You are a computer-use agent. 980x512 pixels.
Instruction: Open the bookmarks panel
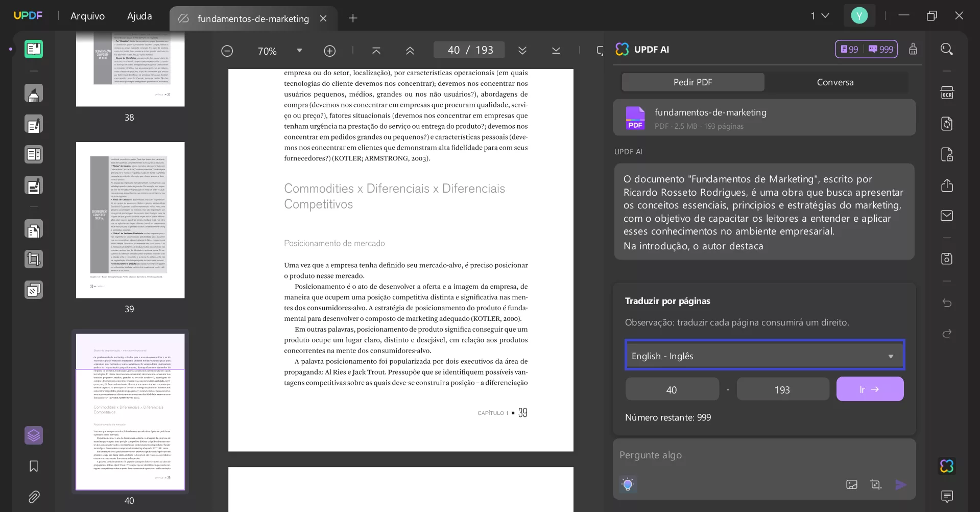point(33,466)
